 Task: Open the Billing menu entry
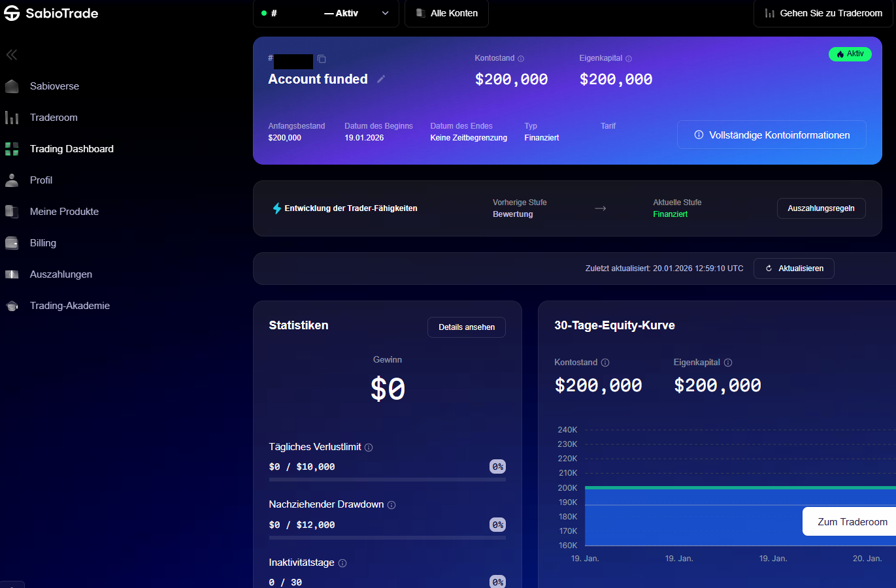click(42, 242)
